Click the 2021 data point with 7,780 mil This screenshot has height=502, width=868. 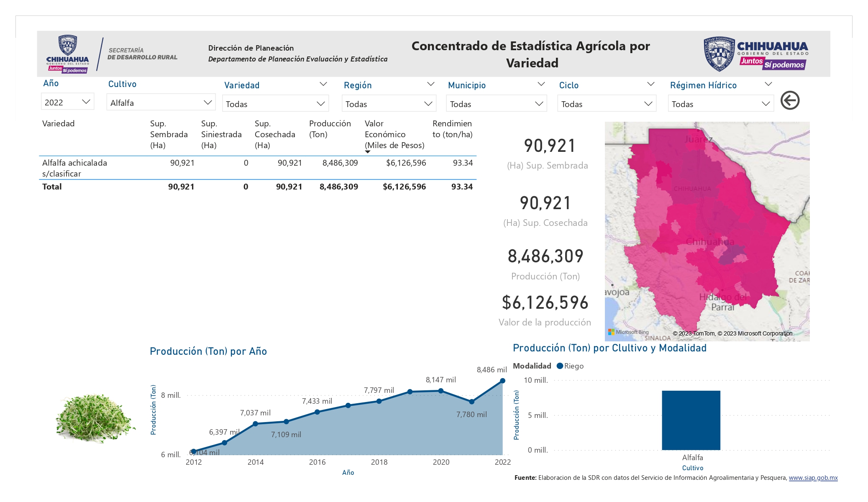(x=471, y=402)
